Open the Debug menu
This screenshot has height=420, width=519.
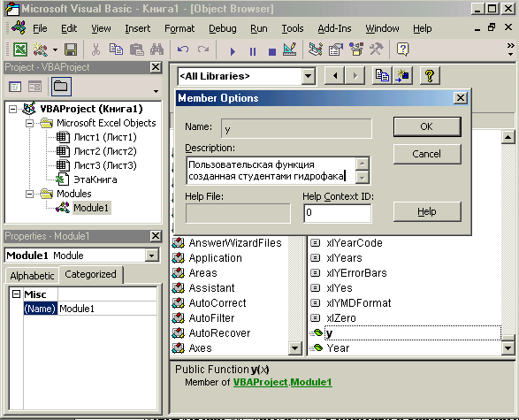point(223,29)
